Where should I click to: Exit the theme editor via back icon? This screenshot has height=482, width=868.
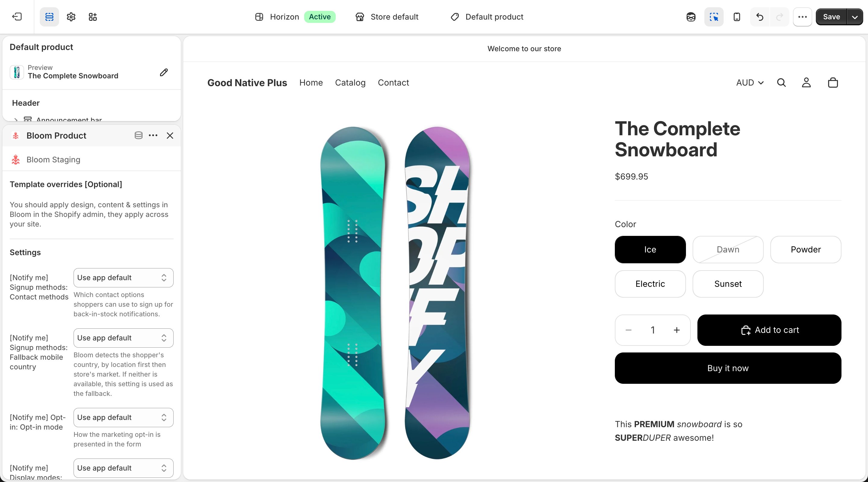click(x=17, y=17)
